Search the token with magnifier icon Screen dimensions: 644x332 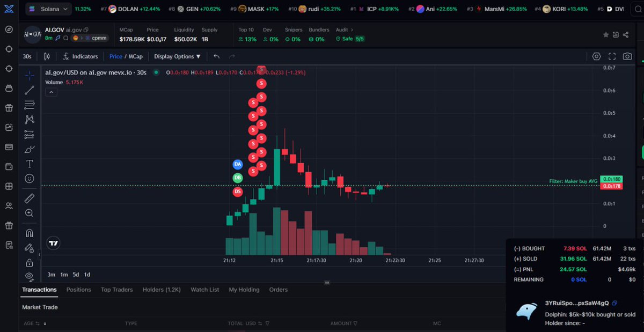point(65,38)
